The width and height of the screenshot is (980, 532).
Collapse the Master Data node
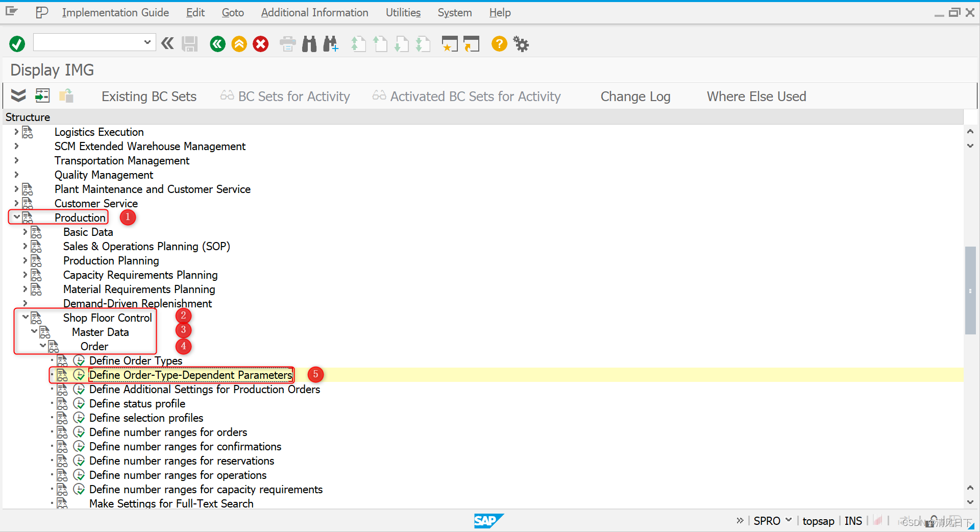coord(34,331)
